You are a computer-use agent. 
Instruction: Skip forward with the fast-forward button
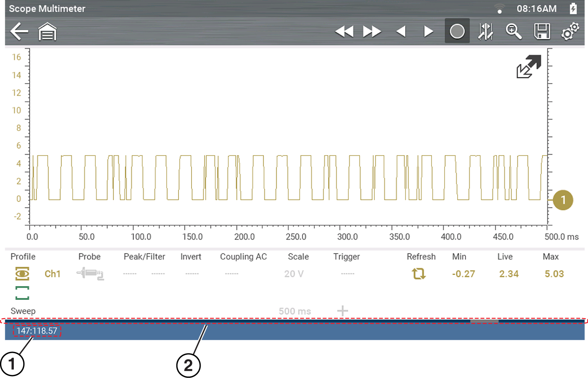372,32
